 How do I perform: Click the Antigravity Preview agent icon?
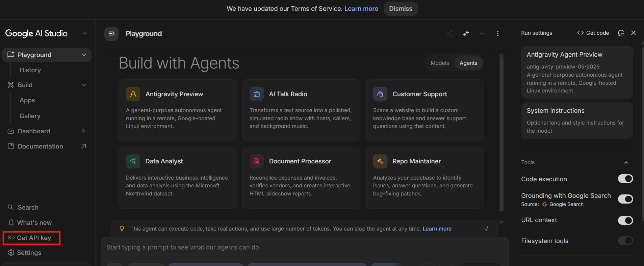tap(133, 94)
